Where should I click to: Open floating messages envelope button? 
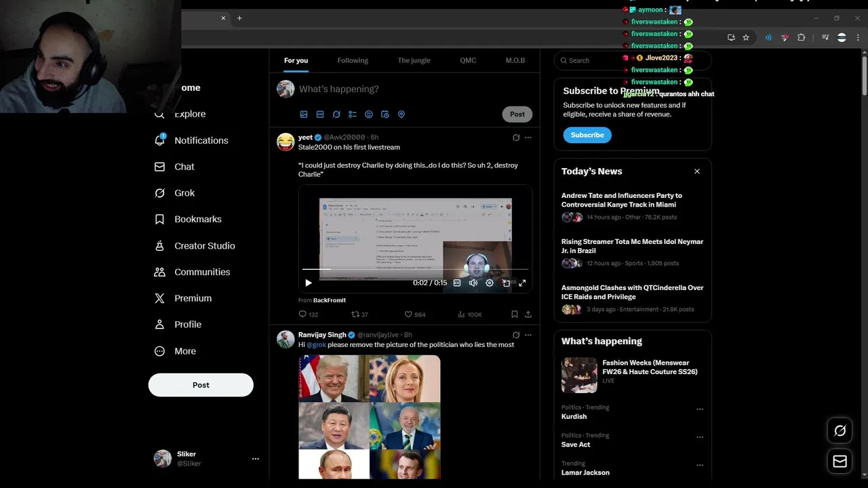click(840, 462)
